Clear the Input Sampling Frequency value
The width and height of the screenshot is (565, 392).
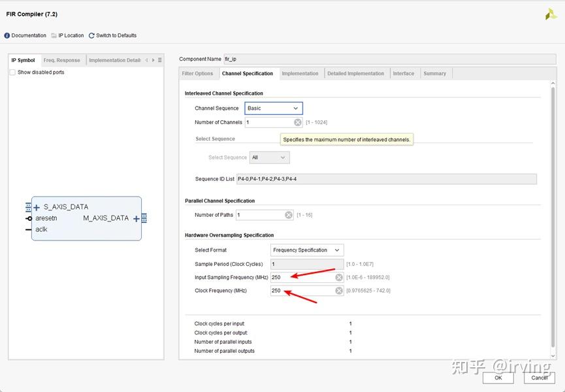339,278
